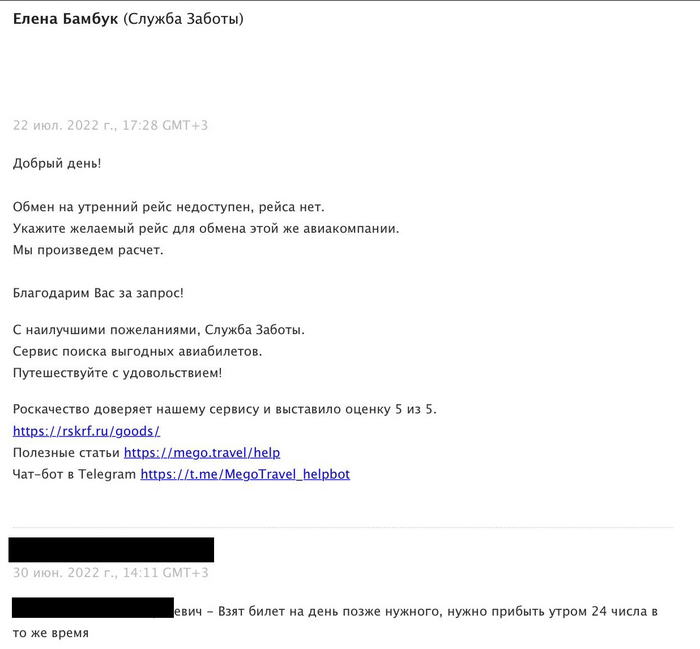Click the redacted sender name above 30 июн.

point(111,550)
